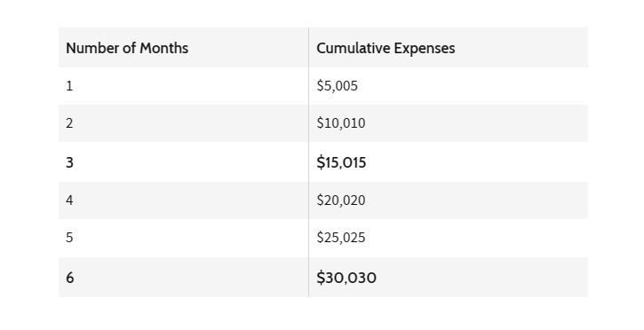644x330 pixels.
Task: Click the dollar sign in $30,030
Action: click(321, 278)
